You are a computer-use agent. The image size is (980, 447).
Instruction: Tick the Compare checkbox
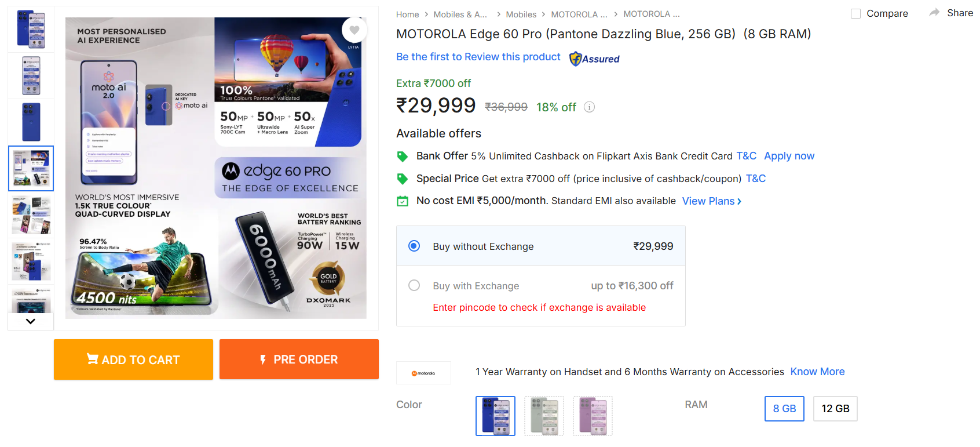[855, 13]
